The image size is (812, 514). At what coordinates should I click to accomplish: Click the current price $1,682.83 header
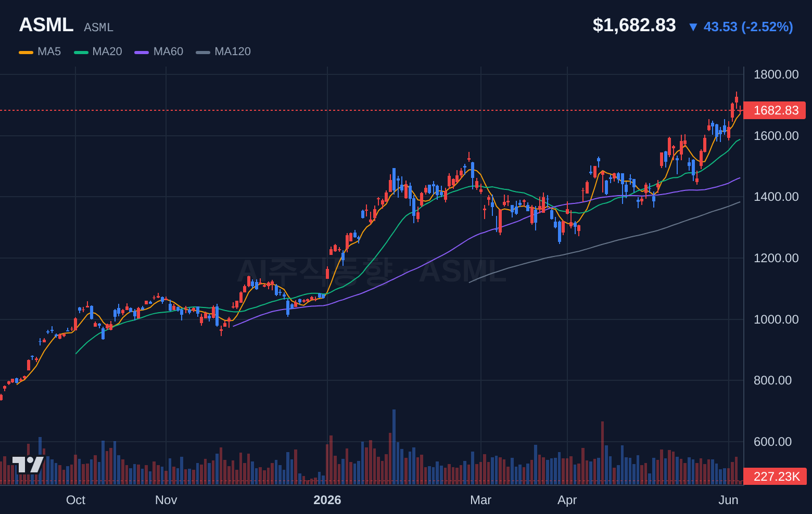(634, 25)
